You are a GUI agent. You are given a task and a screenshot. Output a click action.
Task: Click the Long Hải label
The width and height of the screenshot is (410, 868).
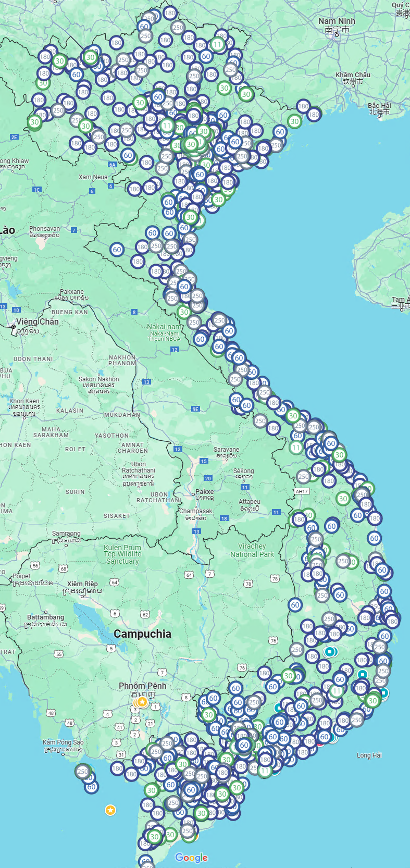coord(369,755)
